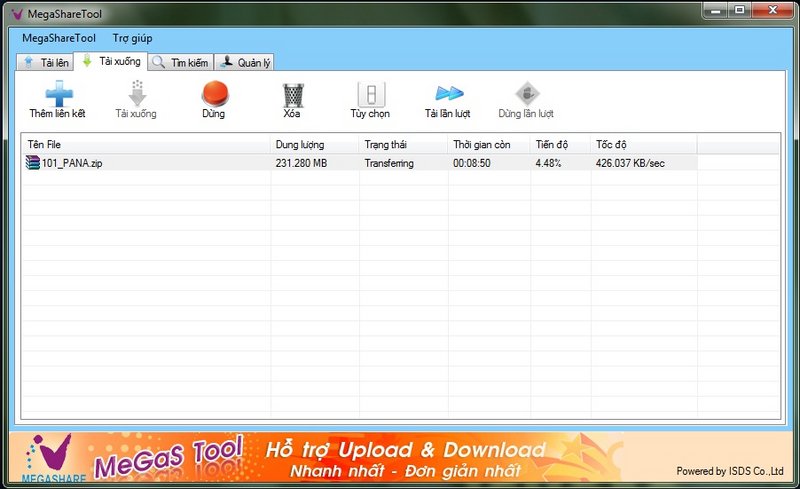
Task: Click the Xóa trash bin icon
Action: [x=292, y=94]
